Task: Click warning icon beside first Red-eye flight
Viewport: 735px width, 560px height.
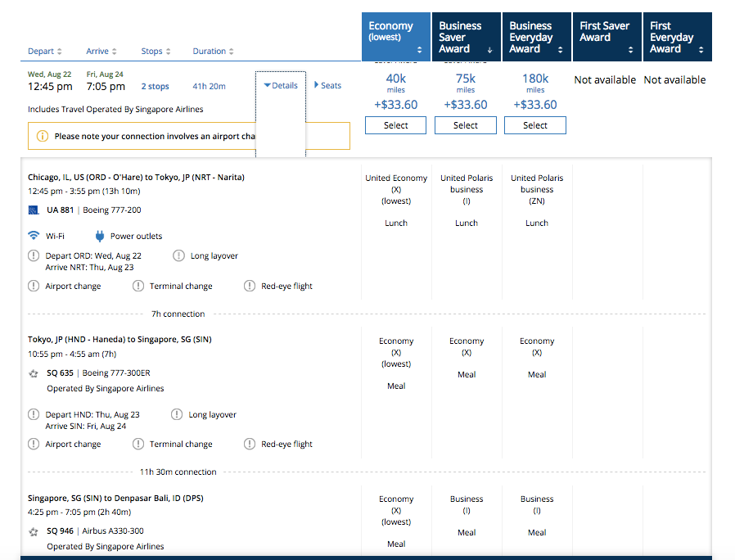Action: pos(250,286)
